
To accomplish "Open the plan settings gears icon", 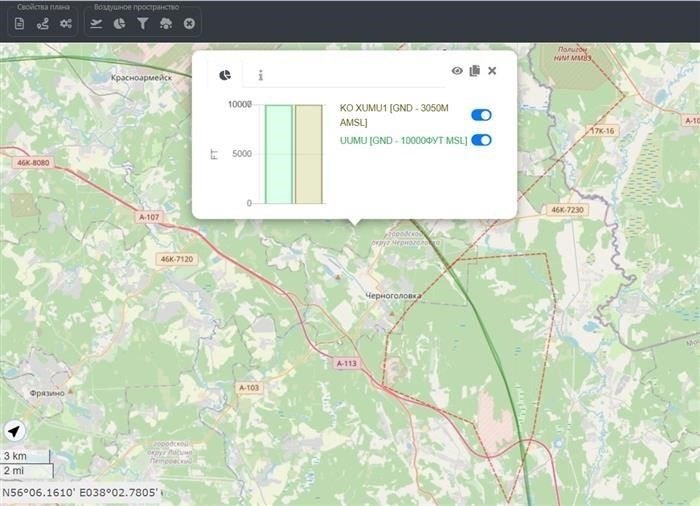I will pos(66,23).
